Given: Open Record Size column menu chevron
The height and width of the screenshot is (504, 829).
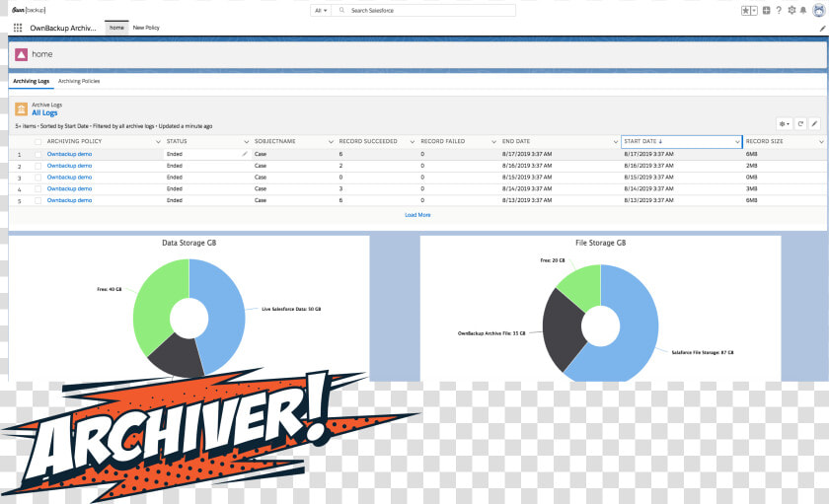Looking at the screenshot, I should [821, 142].
